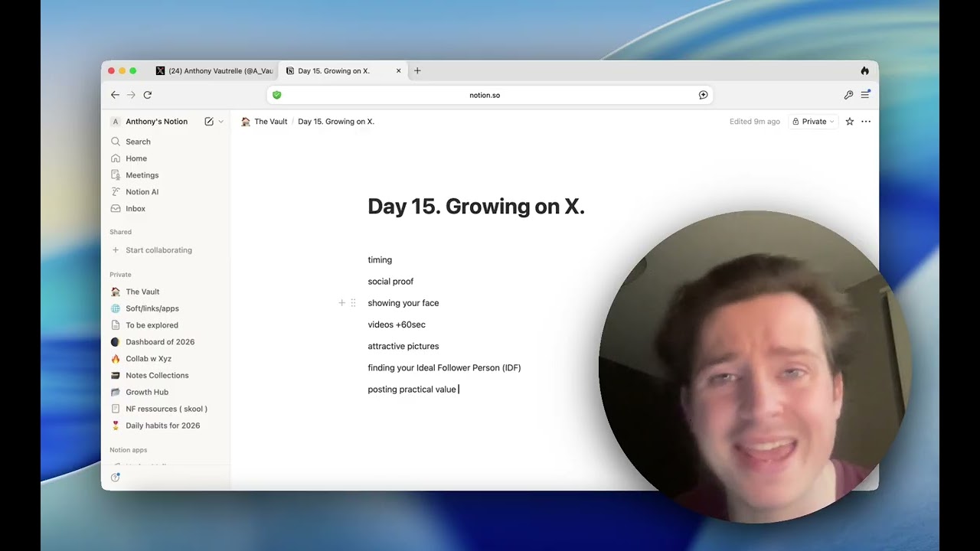Click the globe icon beside Soft/links/apps
Screen dimensions: 980x551
116,308
